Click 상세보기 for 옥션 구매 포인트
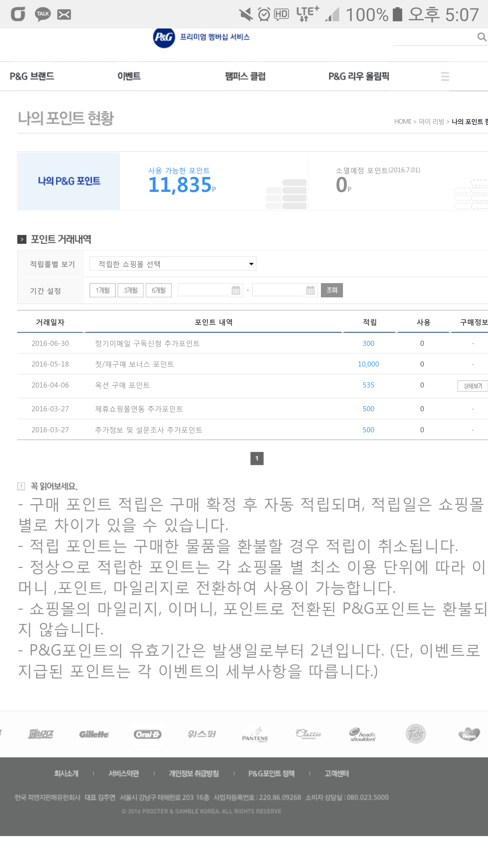Screen dimensions: 488x868 pos(472,386)
